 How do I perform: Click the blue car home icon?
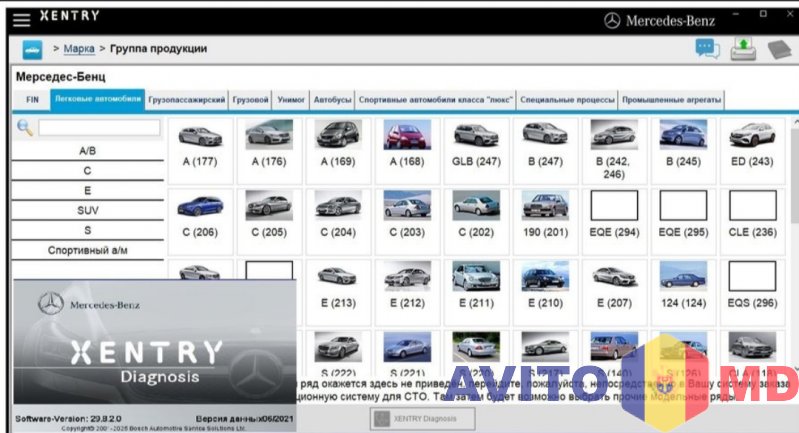click(x=32, y=49)
